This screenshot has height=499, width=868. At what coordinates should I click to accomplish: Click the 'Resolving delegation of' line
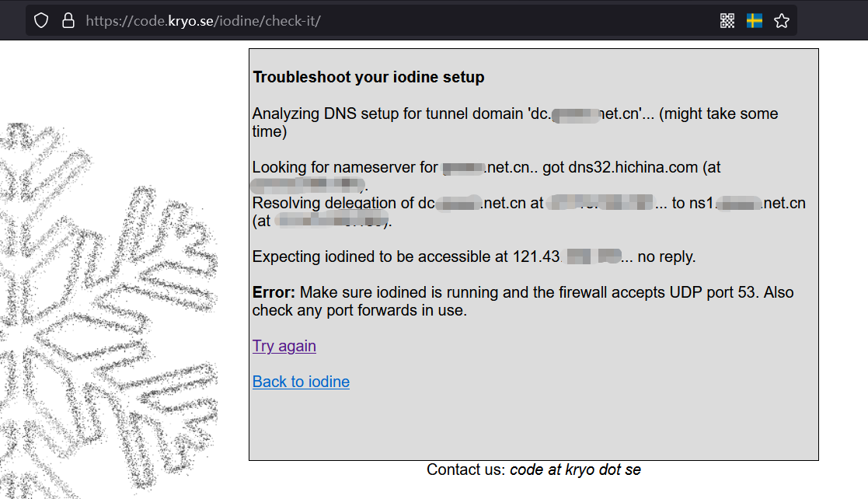click(528, 211)
